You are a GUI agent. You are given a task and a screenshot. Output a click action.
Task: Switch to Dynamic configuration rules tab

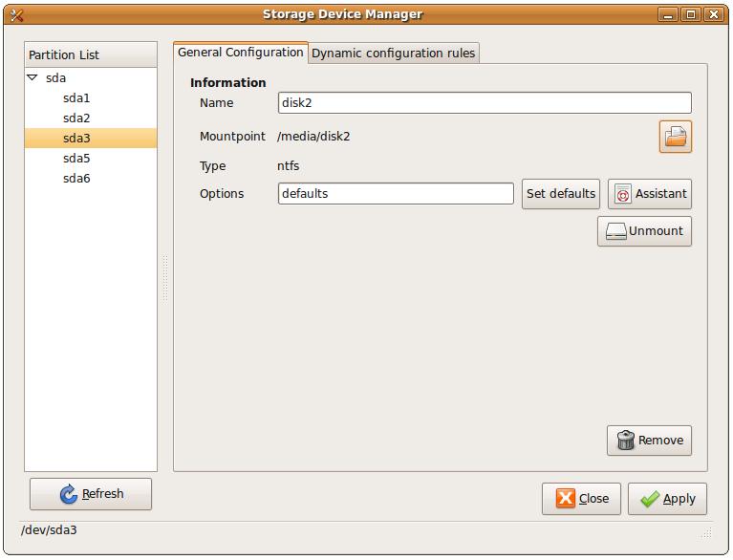pos(393,54)
